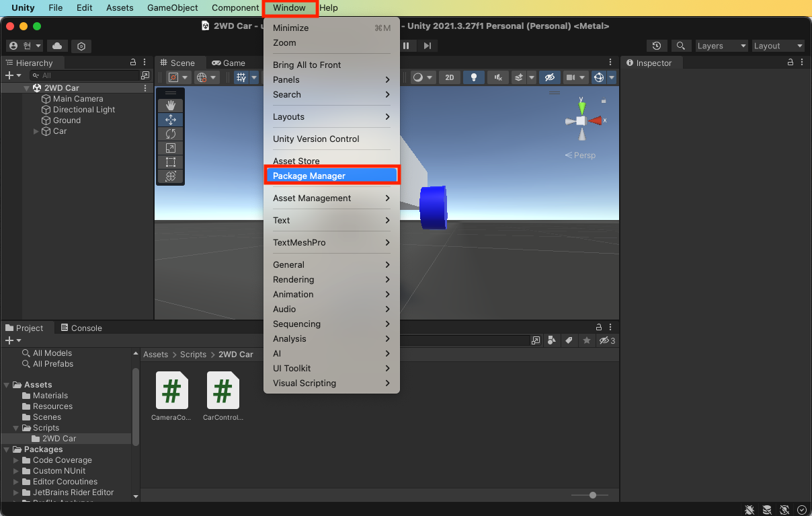Select the Rect tool

[170, 162]
